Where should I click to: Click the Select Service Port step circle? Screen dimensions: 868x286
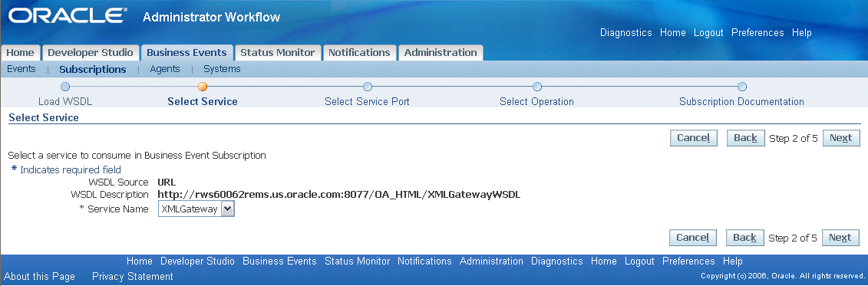tap(367, 87)
